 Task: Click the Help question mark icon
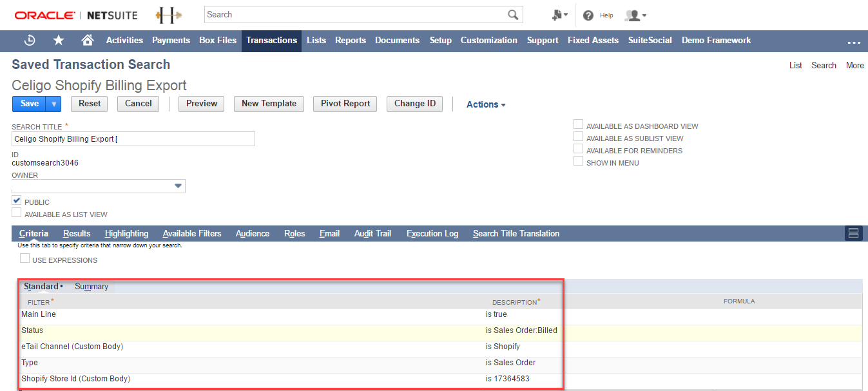(x=588, y=15)
